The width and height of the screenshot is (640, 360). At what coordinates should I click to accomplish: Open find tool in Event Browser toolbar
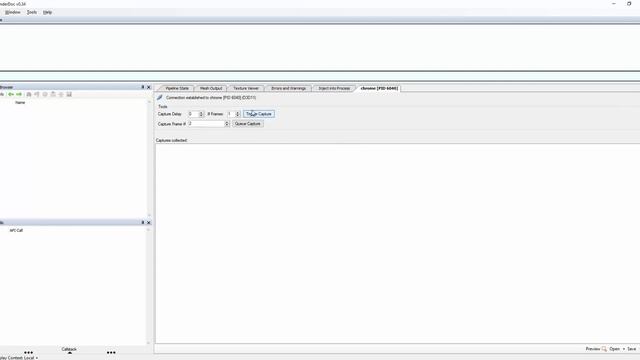[29, 94]
